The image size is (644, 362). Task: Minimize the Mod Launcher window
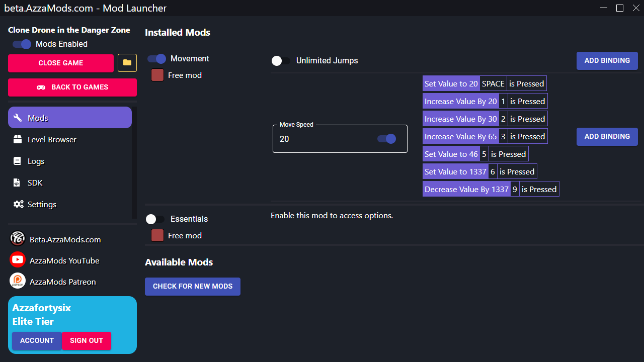[x=604, y=8]
